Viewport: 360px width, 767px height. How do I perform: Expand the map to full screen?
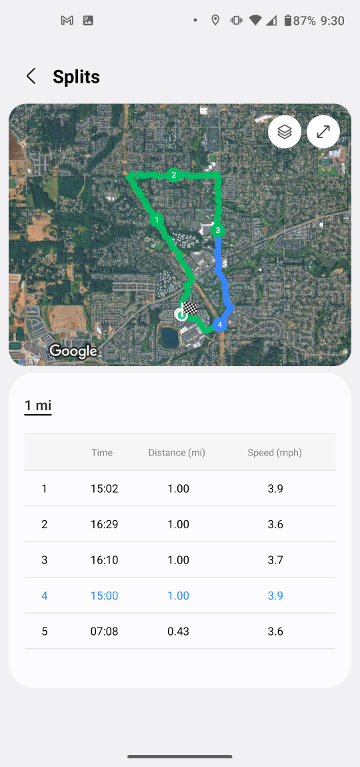pos(323,132)
